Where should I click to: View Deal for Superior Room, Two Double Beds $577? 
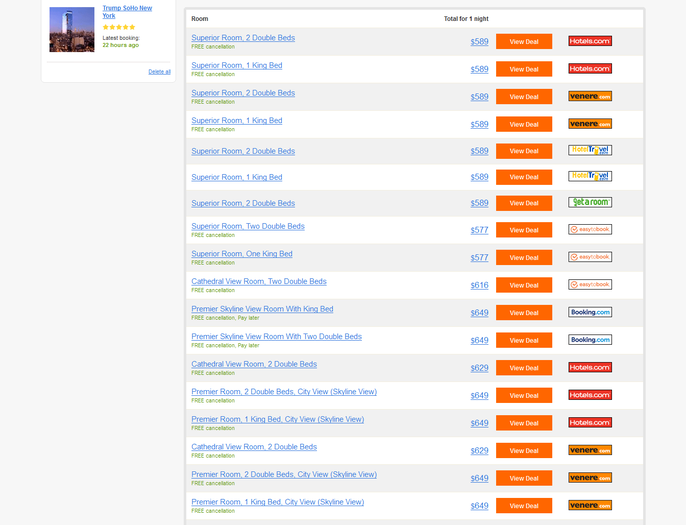click(x=524, y=230)
